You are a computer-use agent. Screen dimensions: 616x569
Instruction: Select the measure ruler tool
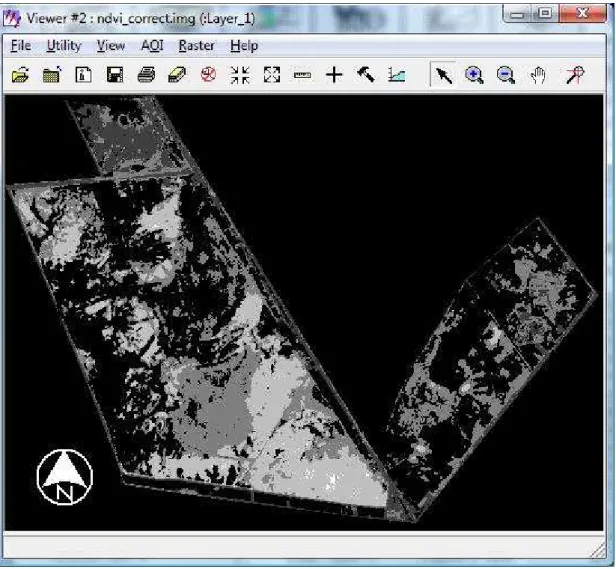point(302,75)
